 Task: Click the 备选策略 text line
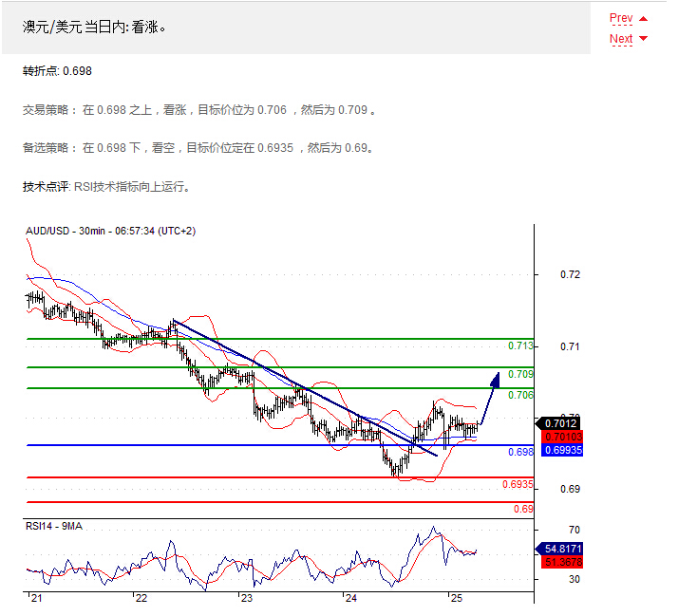tap(198, 147)
